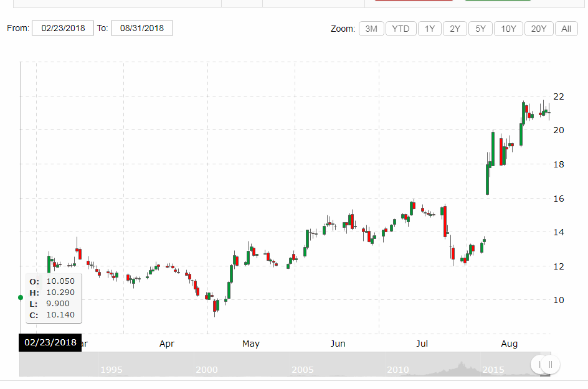The height and width of the screenshot is (389, 588).
Task: Click the right range slider handle
Action: [x=551, y=365]
